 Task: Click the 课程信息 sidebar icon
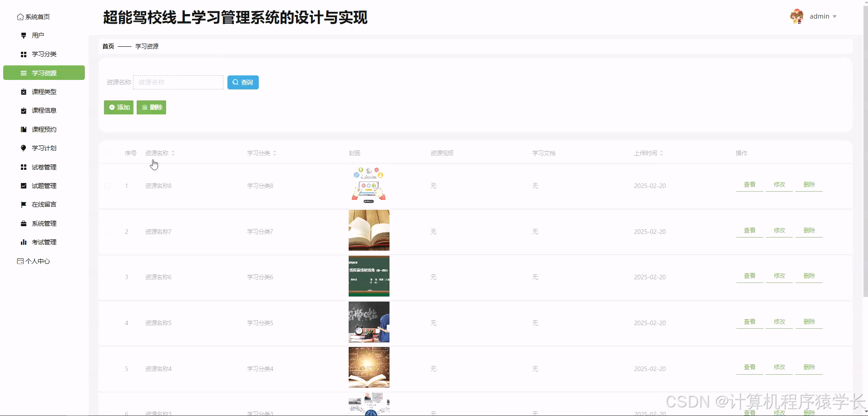tap(24, 110)
